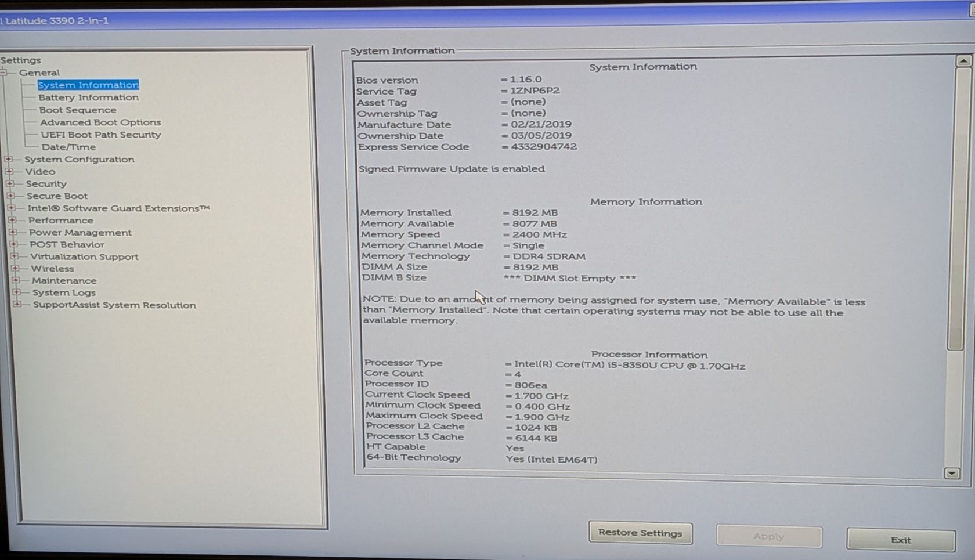This screenshot has width=975, height=560.
Task: Click the Manufacture Date value 02/21/2019
Action: tap(541, 124)
